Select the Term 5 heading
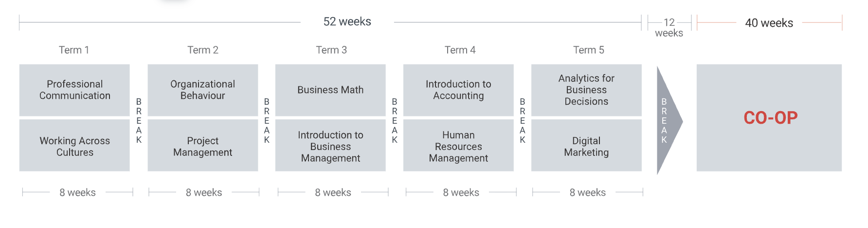 coord(589,50)
